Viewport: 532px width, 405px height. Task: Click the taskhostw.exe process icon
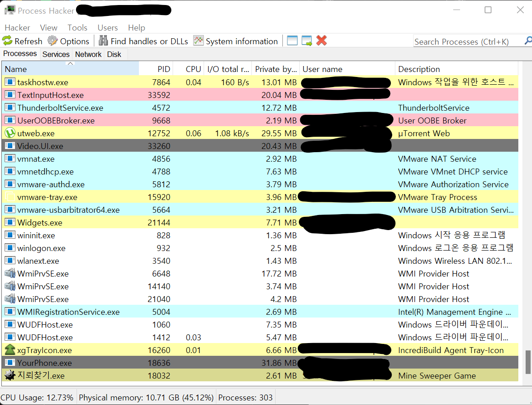click(10, 82)
